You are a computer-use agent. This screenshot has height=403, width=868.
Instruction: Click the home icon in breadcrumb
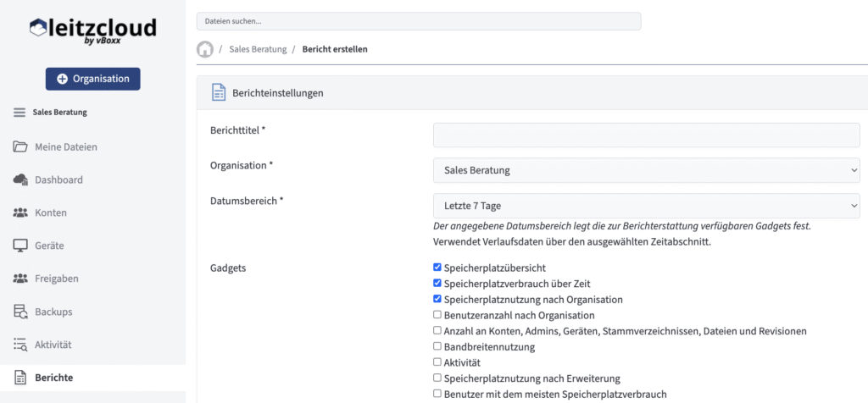205,49
